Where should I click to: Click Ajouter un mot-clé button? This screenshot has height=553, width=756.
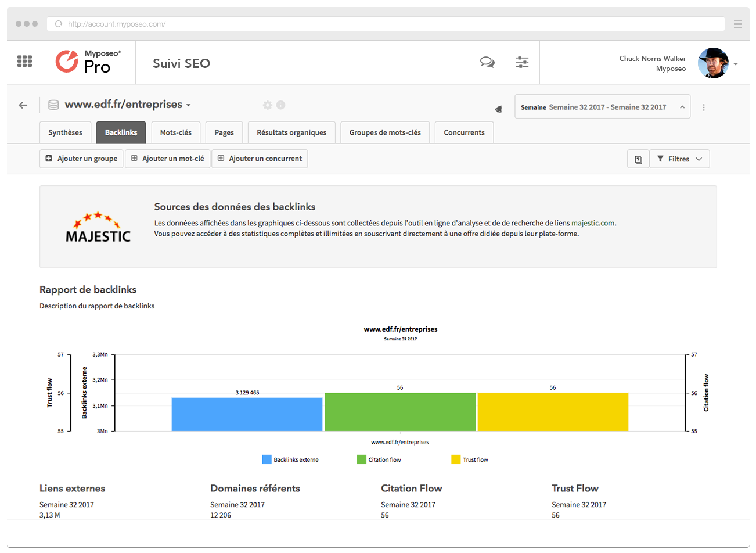[x=167, y=159]
